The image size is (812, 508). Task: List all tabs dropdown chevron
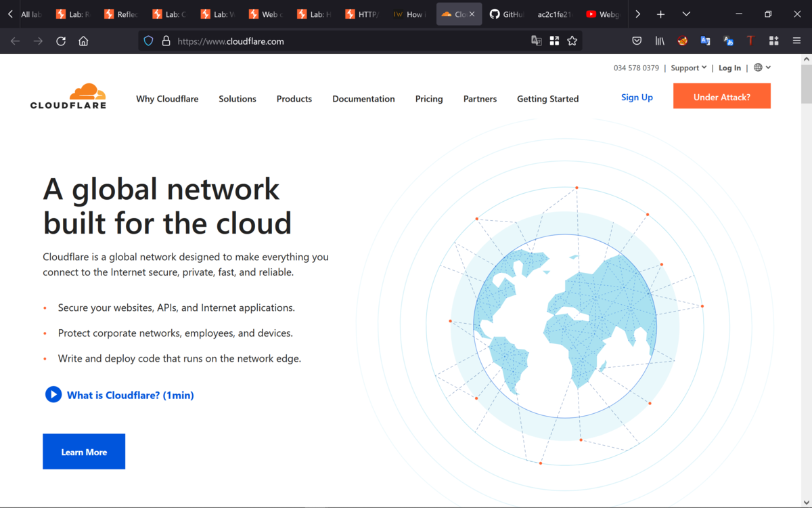[x=686, y=14]
